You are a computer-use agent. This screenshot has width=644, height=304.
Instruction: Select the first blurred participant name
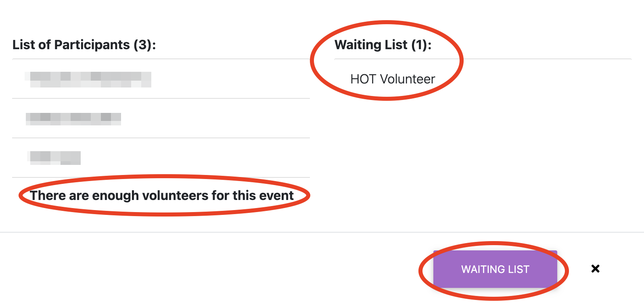pos(88,79)
